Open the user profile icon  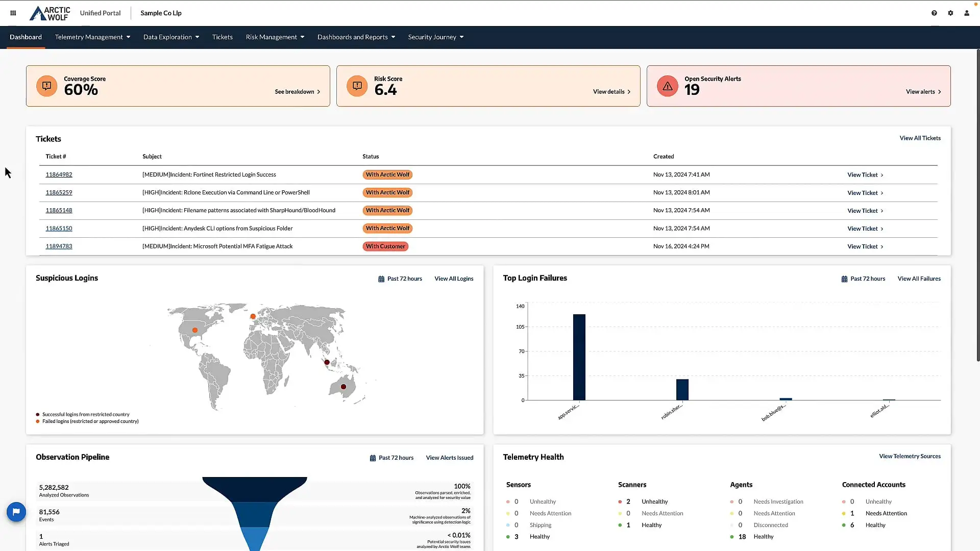[967, 13]
